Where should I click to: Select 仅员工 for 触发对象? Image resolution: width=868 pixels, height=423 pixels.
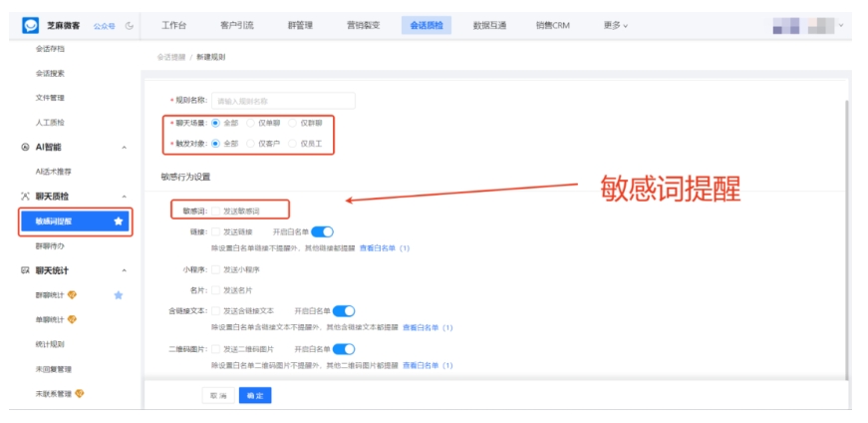(292, 144)
